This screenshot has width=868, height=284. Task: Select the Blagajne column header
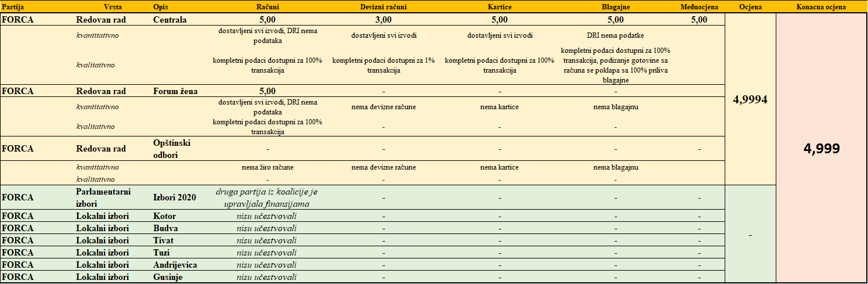616,7
